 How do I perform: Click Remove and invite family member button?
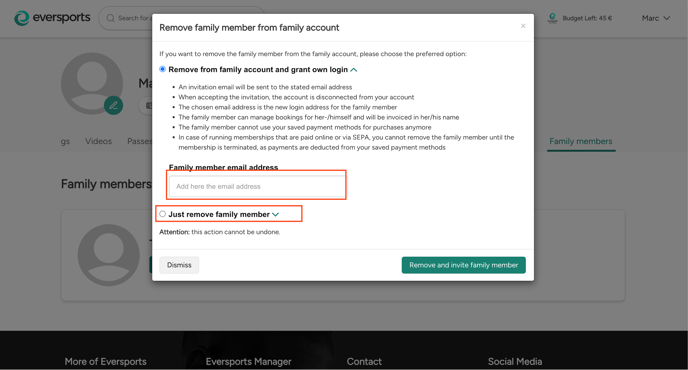[463, 265]
